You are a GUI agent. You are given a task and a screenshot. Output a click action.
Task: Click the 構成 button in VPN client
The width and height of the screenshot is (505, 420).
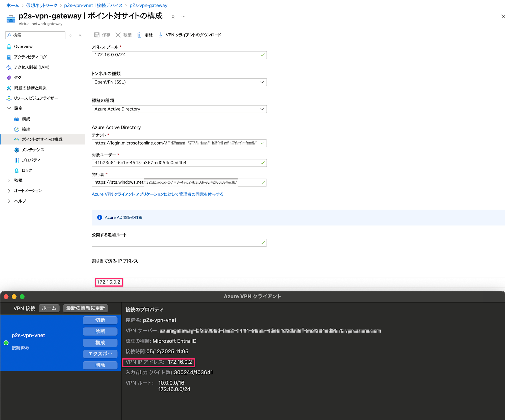(x=100, y=343)
